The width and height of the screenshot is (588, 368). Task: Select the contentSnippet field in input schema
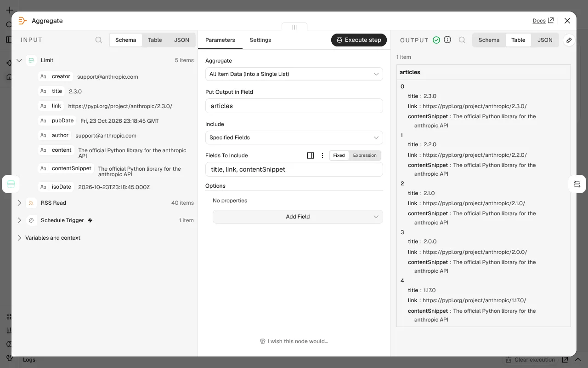[x=67, y=168]
